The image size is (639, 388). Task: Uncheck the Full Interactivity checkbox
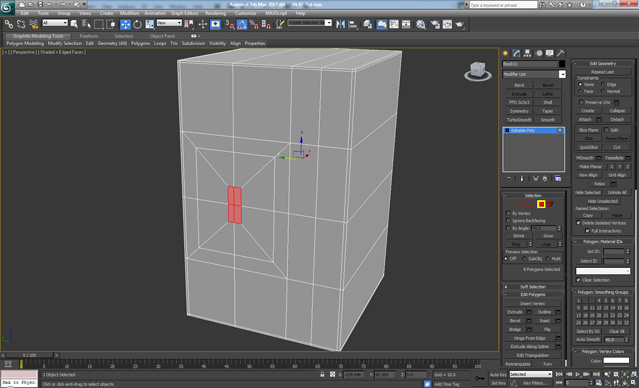pyautogui.click(x=587, y=231)
